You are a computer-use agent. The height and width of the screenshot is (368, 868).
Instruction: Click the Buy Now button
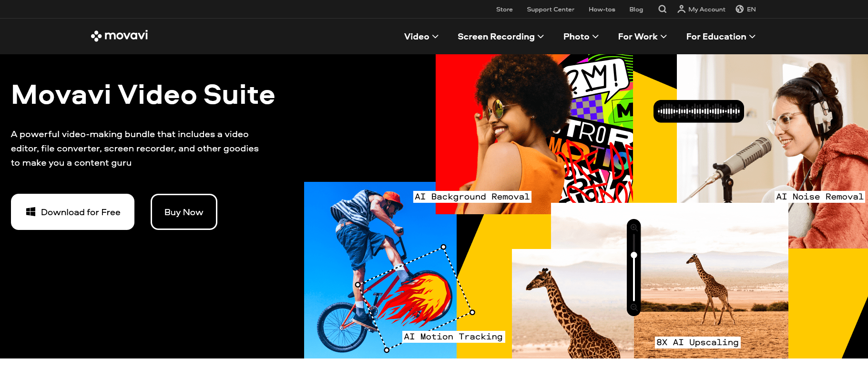pyautogui.click(x=184, y=212)
